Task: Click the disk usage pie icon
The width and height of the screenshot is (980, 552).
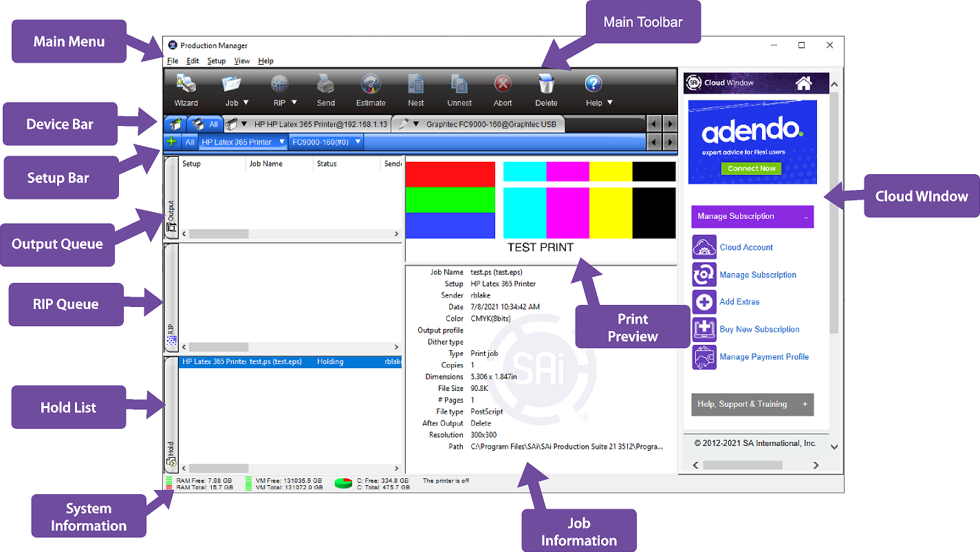Action: (344, 483)
